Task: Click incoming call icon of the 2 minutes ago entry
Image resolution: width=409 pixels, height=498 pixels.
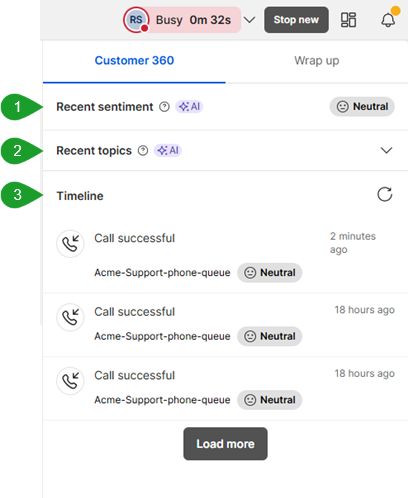Action: (70, 244)
